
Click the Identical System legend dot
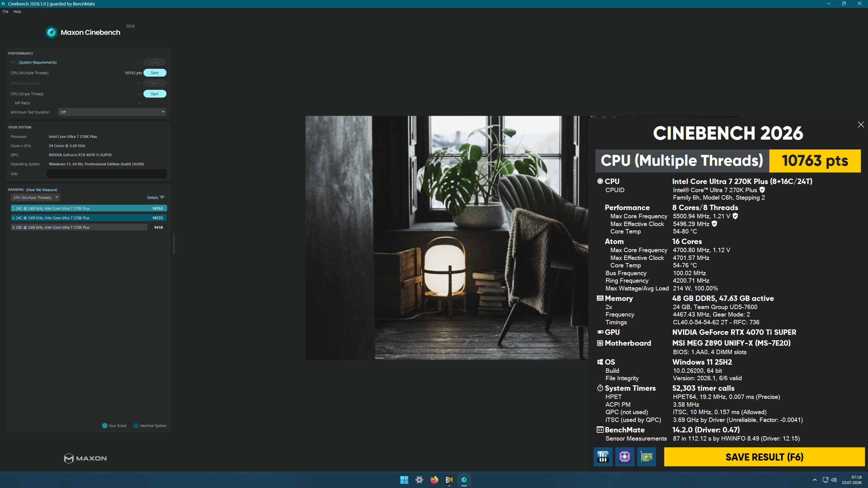click(136, 426)
